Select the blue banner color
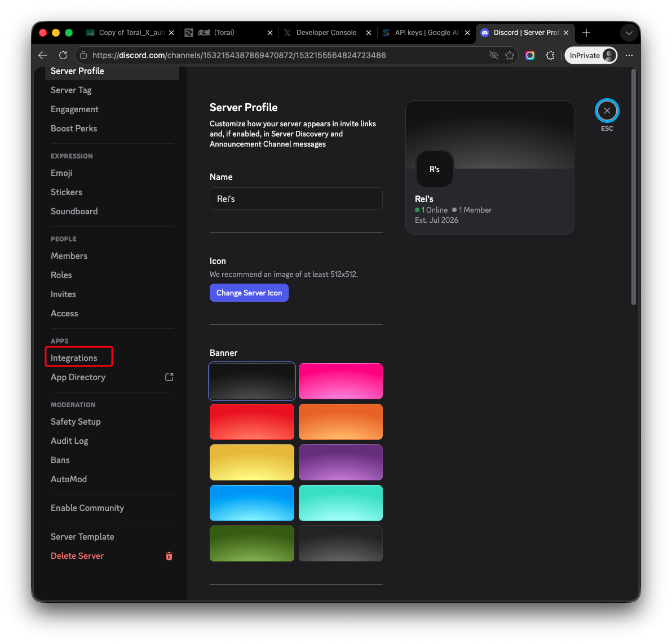Image resolution: width=672 pixels, height=644 pixels. pos(252,503)
